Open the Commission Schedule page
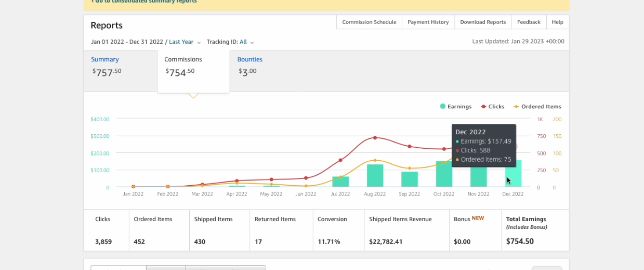The height and width of the screenshot is (270, 644). (x=369, y=22)
